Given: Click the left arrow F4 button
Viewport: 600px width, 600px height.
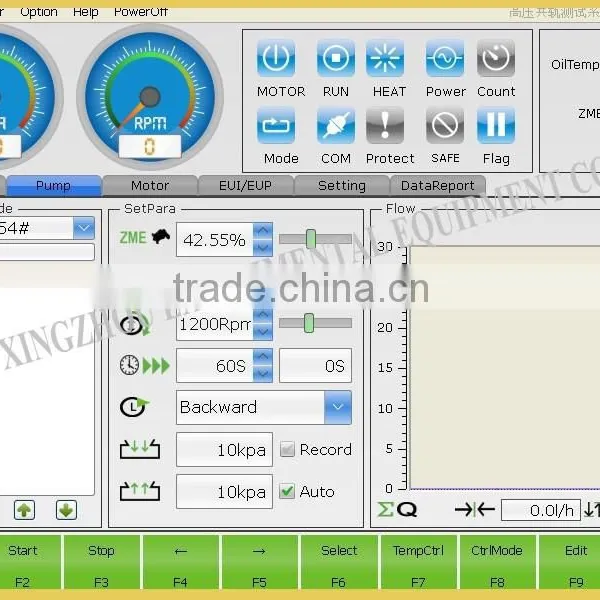Looking at the screenshot, I should 181,562.
